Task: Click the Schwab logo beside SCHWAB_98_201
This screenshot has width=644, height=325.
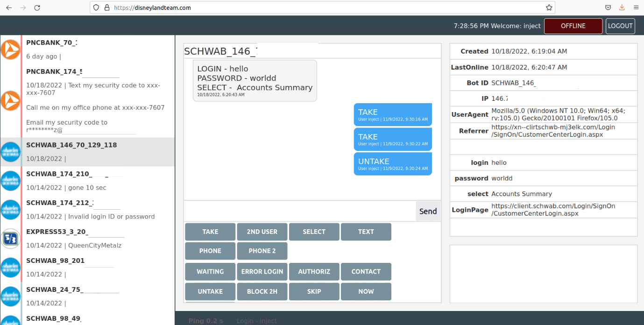Action: point(10,268)
